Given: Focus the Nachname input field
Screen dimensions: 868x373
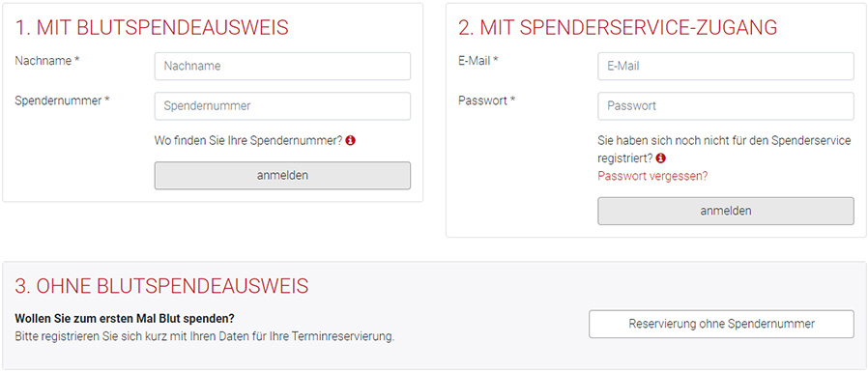Looking at the screenshot, I should (282, 67).
